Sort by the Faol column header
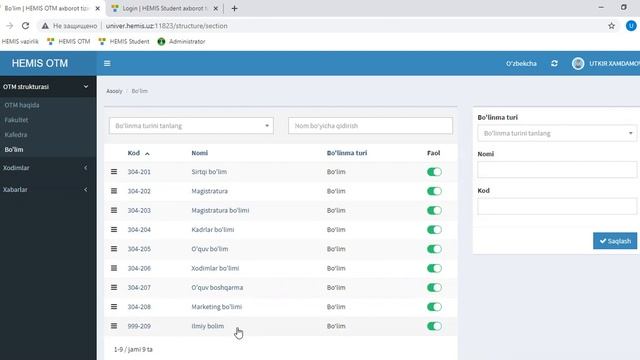 pos(433,153)
